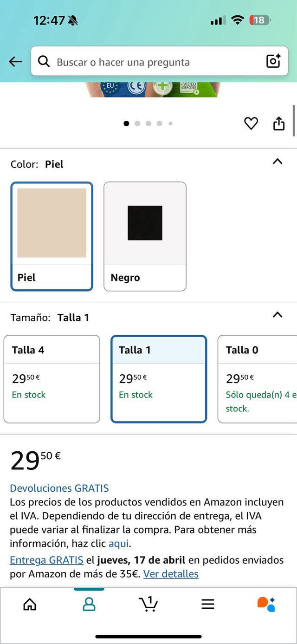Select the Piel color swatch

pyautogui.click(x=52, y=236)
